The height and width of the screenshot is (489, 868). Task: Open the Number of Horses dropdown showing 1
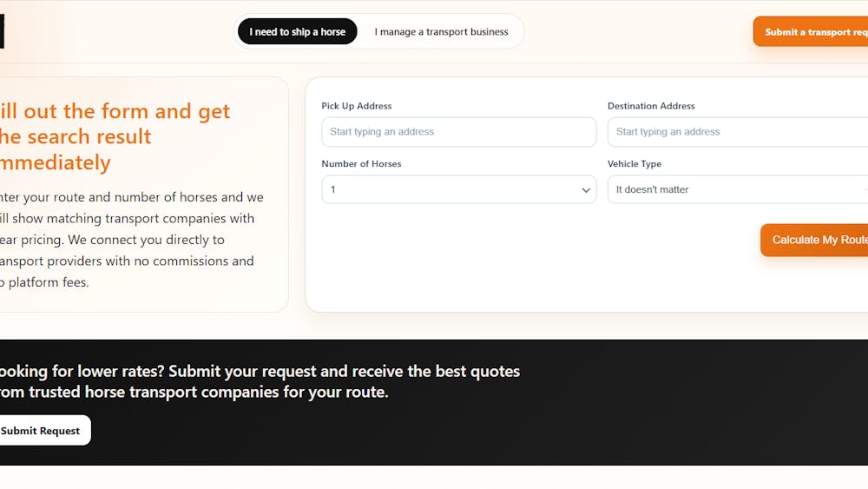[x=459, y=189]
